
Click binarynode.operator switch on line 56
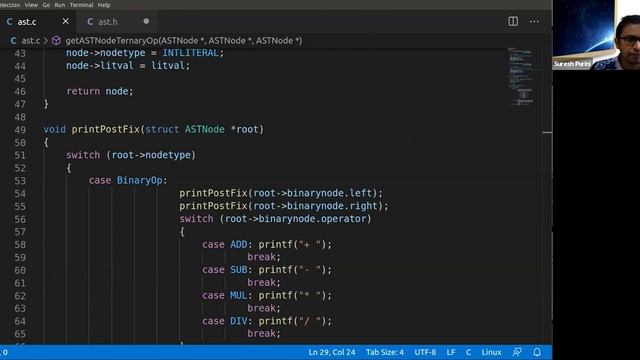[276, 219]
